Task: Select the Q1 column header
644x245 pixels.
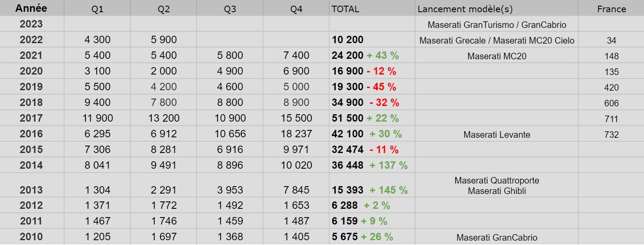Action: click(x=97, y=9)
